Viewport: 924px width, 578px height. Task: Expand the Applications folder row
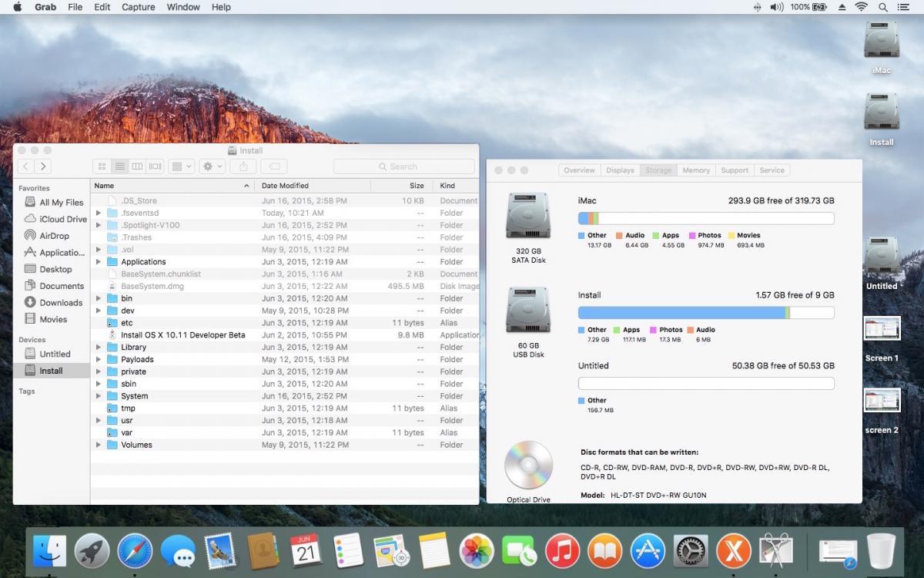pyautogui.click(x=99, y=262)
